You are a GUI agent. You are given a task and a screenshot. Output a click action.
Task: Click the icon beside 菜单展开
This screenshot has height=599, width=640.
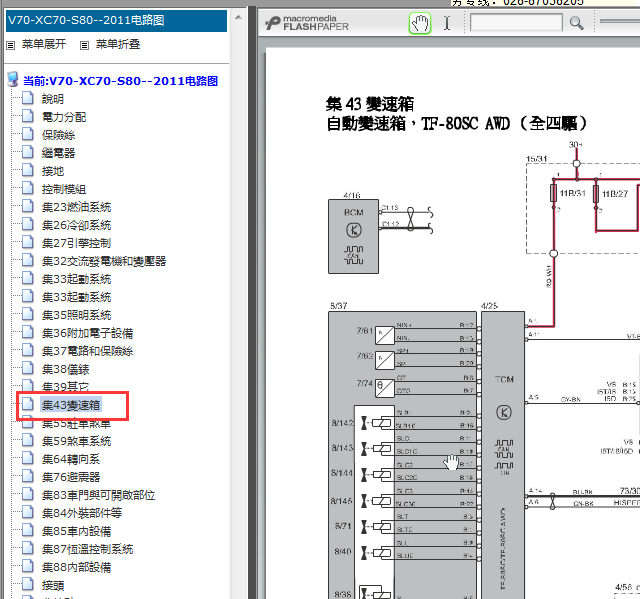coord(11,45)
